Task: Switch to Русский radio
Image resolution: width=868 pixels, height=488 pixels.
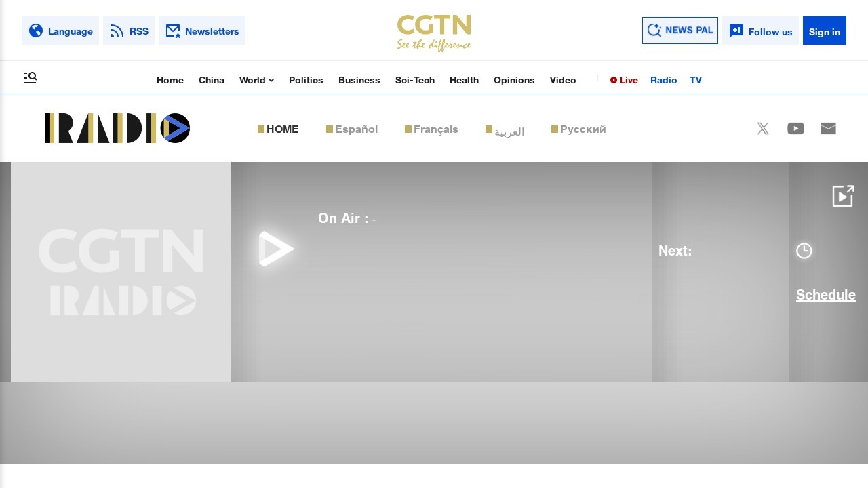Action: pyautogui.click(x=578, y=129)
